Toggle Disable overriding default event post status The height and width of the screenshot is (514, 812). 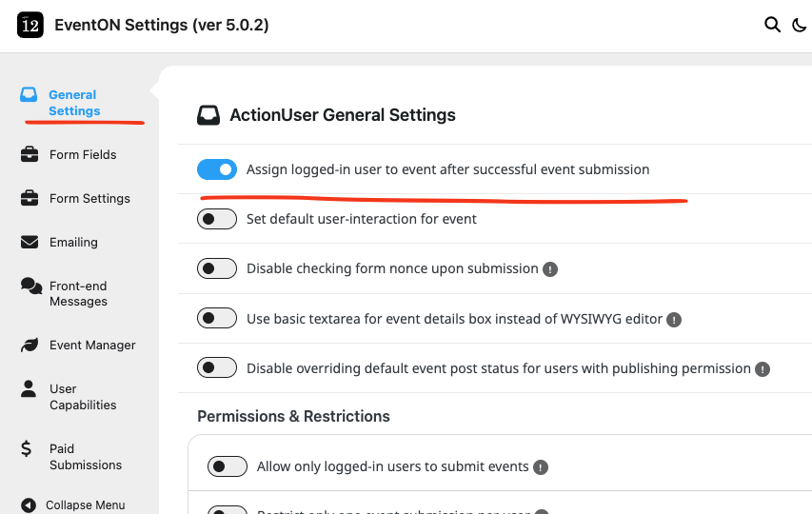tap(217, 368)
